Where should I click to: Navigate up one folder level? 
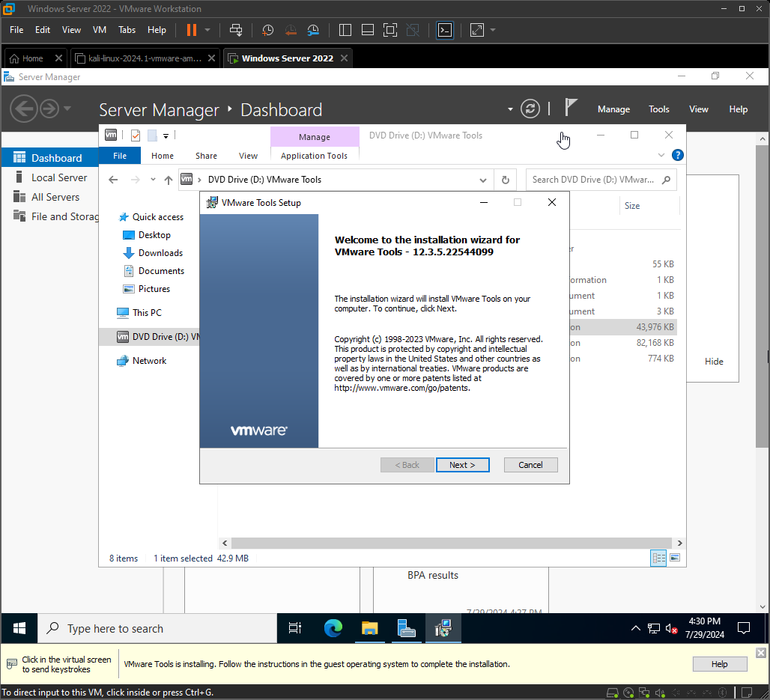[x=169, y=180]
